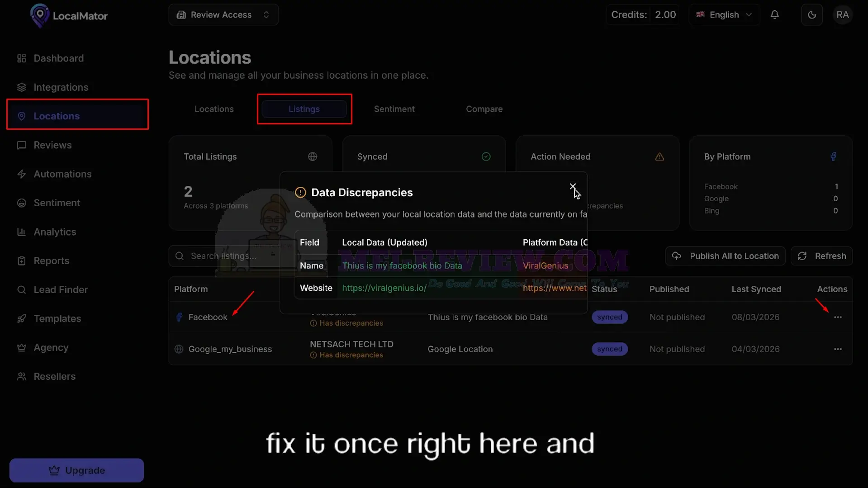This screenshot has width=868, height=488.
Task: Click Publish All to Location button
Action: [725, 256]
